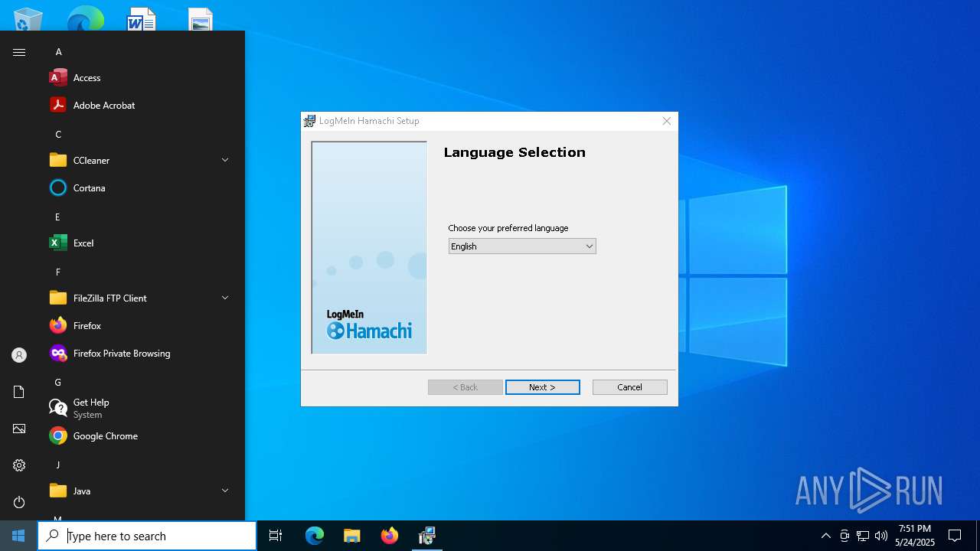Launch Firefox from Start menu list
980x551 pixels.
pyautogui.click(x=141, y=326)
